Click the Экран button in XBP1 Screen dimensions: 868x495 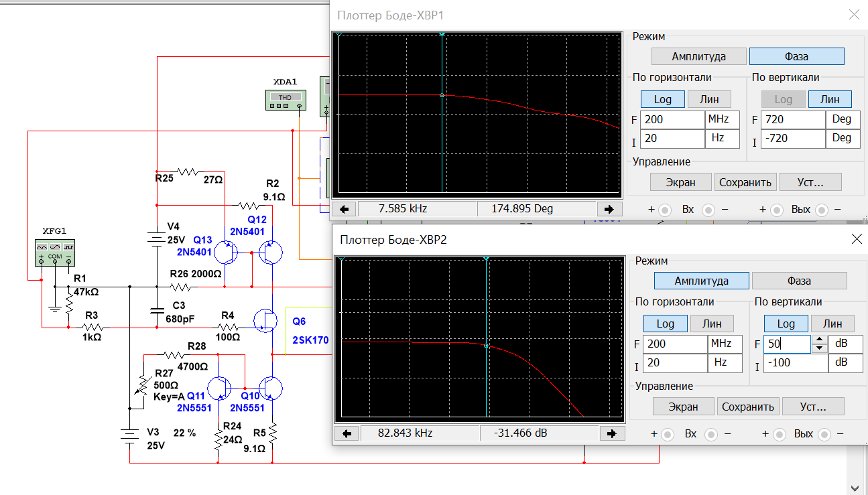(680, 182)
